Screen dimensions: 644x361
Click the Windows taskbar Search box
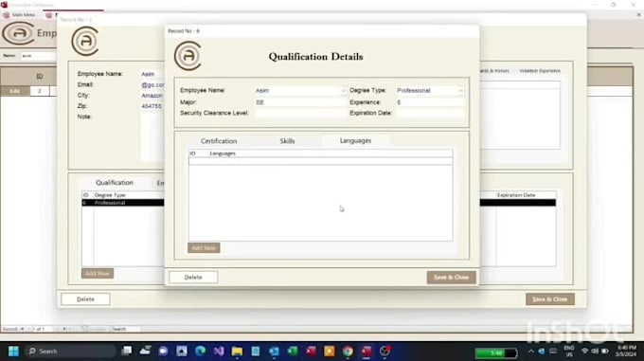[70, 352]
